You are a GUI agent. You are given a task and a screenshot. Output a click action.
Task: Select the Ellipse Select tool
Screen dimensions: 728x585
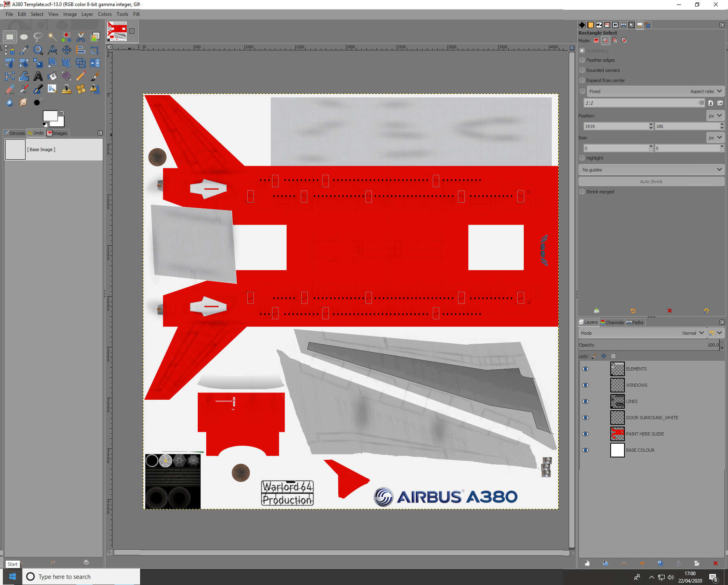(24, 37)
